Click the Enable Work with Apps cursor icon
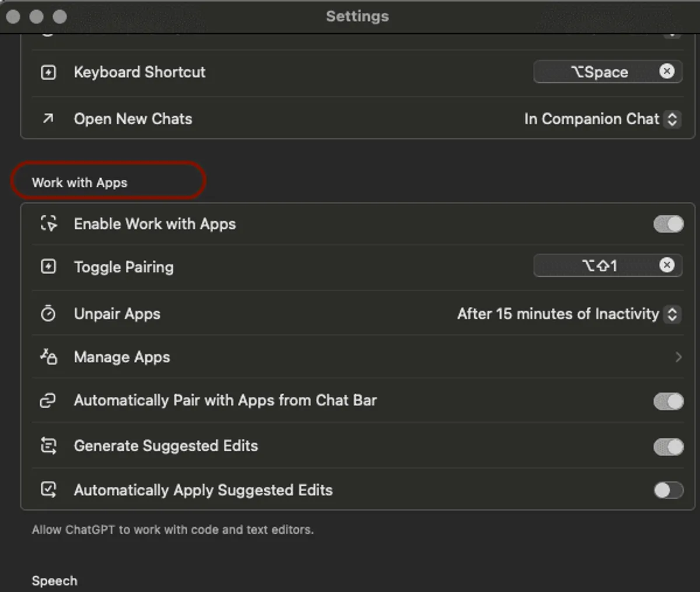This screenshot has width=700, height=592. pos(48,224)
